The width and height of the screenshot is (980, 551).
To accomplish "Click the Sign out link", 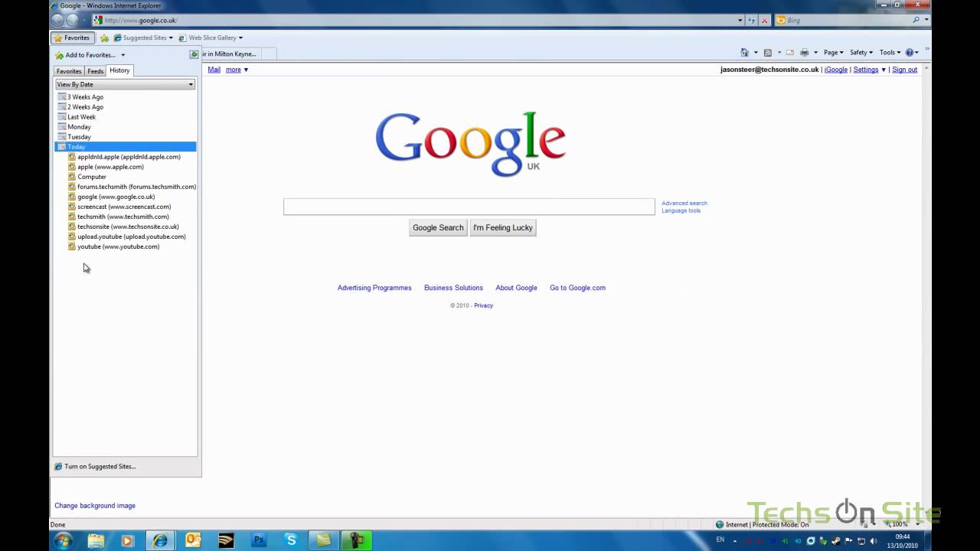I will (904, 70).
